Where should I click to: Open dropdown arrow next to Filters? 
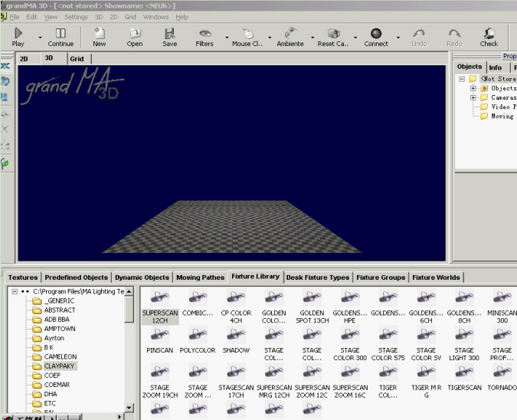(x=227, y=38)
